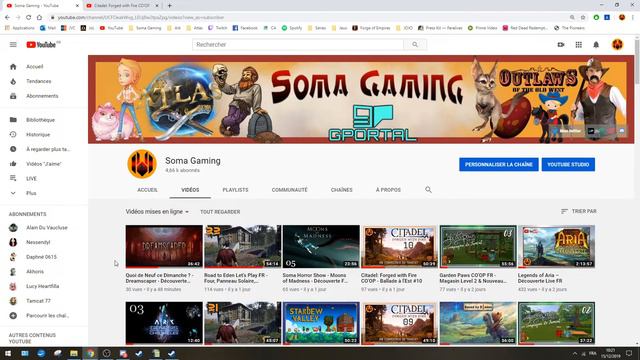This screenshot has height=360, width=640.
Task: Open the notifications bell
Action: pyautogui.click(x=596, y=44)
